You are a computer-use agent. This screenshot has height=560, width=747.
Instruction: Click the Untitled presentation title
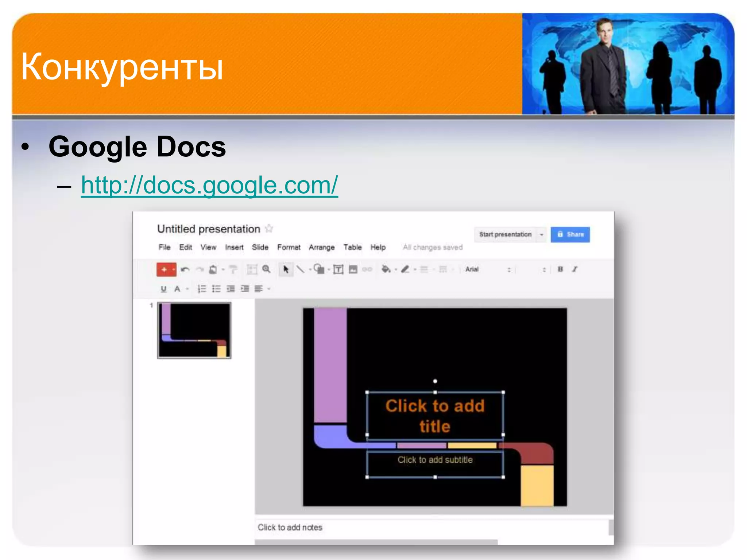point(209,229)
